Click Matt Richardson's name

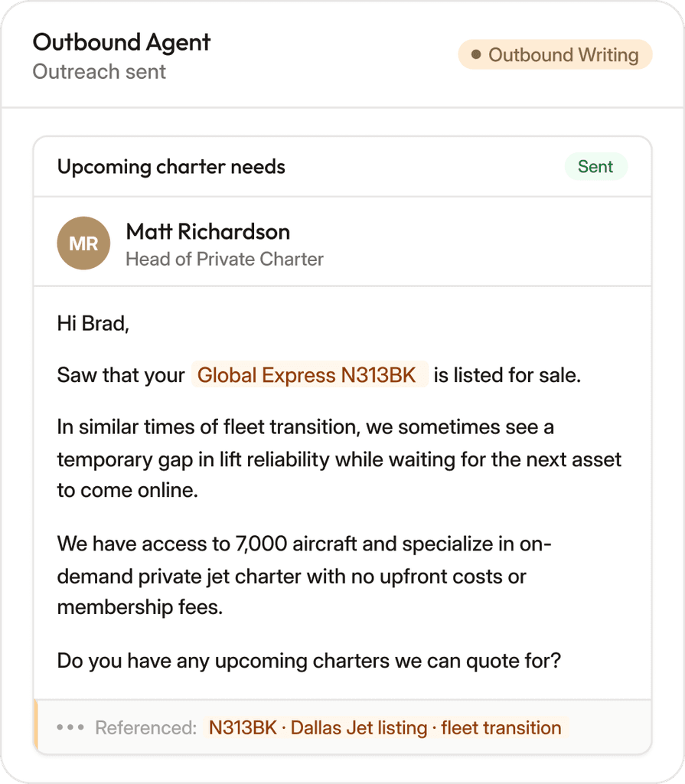coord(208,232)
